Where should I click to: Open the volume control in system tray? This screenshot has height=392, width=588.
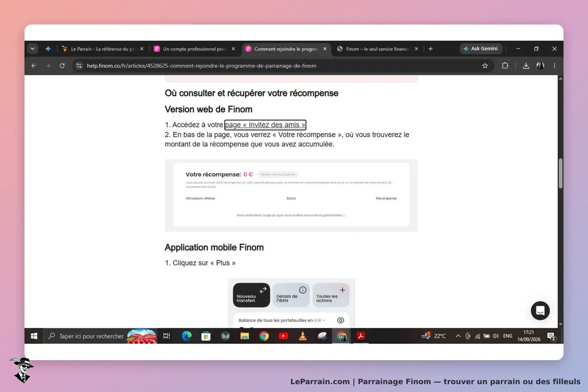pyautogui.click(x=496, y=336)
